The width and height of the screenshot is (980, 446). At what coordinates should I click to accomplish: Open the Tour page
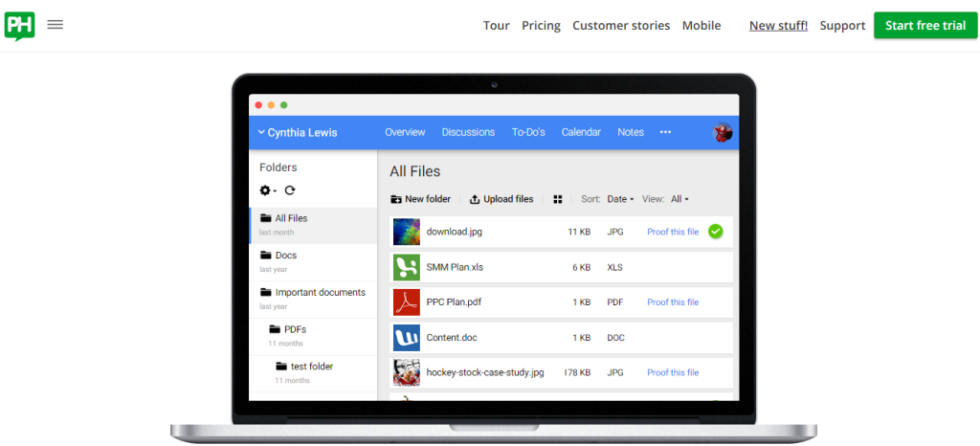pyautogui.click(x=497, y=26)
